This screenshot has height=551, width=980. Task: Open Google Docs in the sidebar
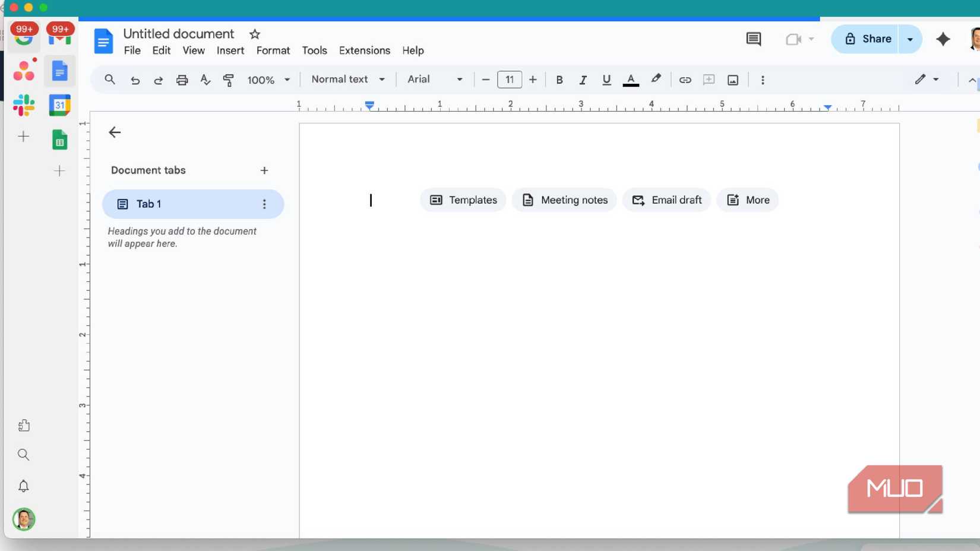59,71
